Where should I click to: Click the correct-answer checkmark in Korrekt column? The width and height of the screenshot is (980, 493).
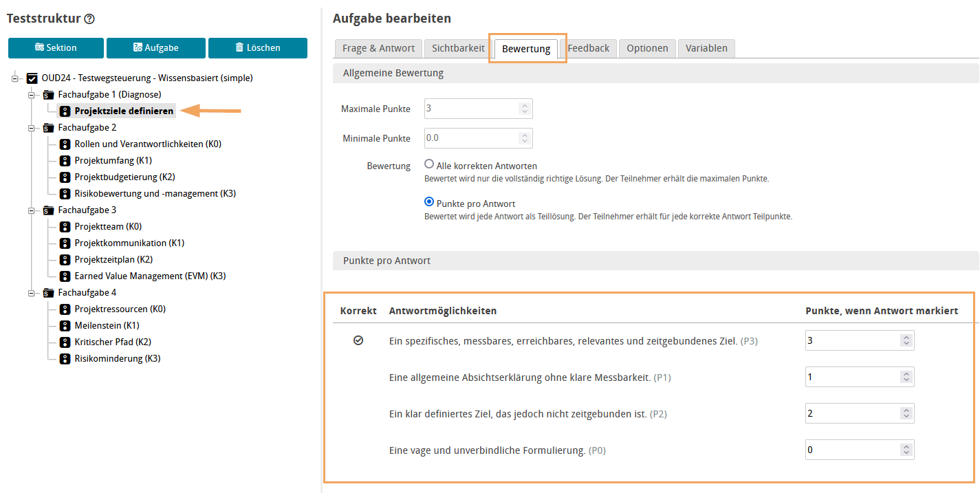coord(358,339)
